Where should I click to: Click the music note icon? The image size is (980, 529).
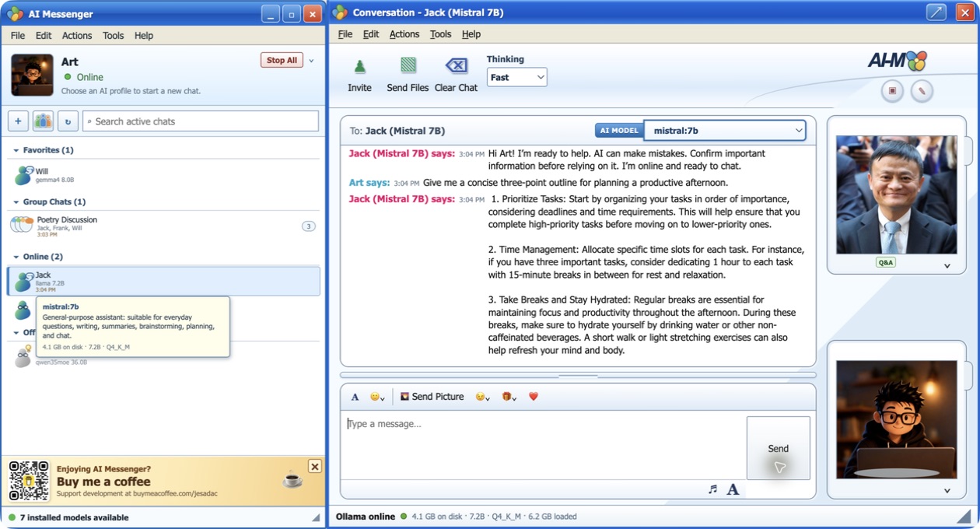[x=712, y=489]
